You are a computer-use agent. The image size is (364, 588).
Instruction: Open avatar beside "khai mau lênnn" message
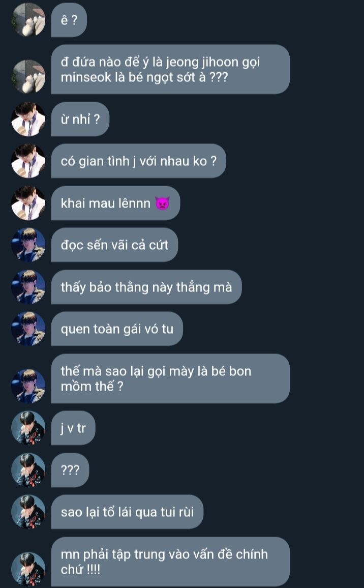28,203
